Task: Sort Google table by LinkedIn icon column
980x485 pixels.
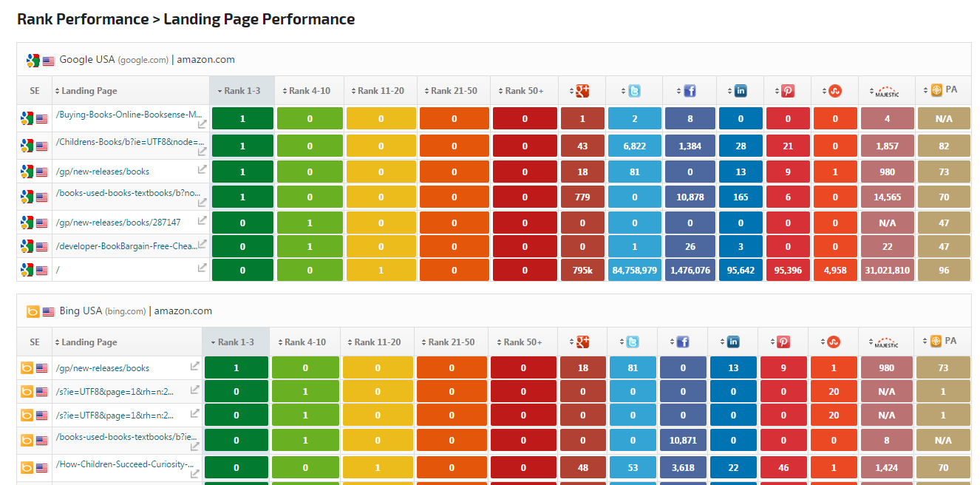Action: [740, 91]
